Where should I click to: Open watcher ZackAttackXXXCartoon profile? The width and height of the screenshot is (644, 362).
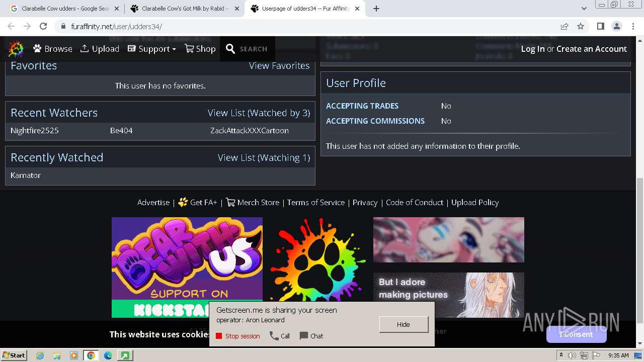pos(250,130)
